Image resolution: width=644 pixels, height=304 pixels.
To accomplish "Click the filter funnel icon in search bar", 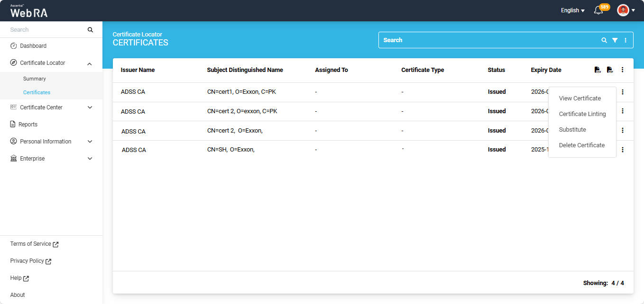I will 615,40.
